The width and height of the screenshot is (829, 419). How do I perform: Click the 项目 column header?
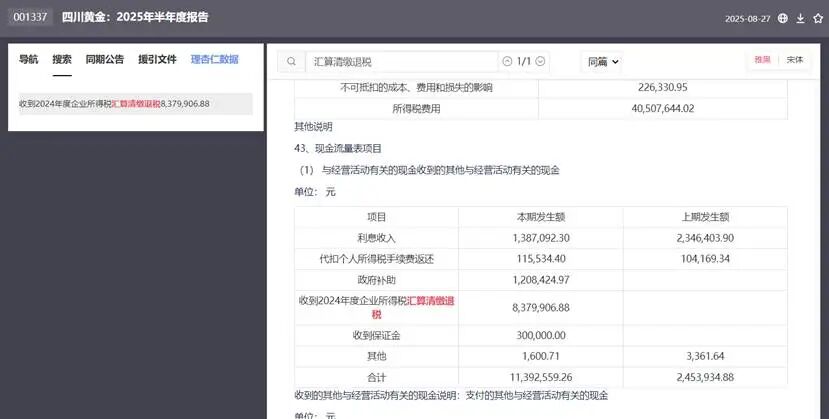[376, 217]
